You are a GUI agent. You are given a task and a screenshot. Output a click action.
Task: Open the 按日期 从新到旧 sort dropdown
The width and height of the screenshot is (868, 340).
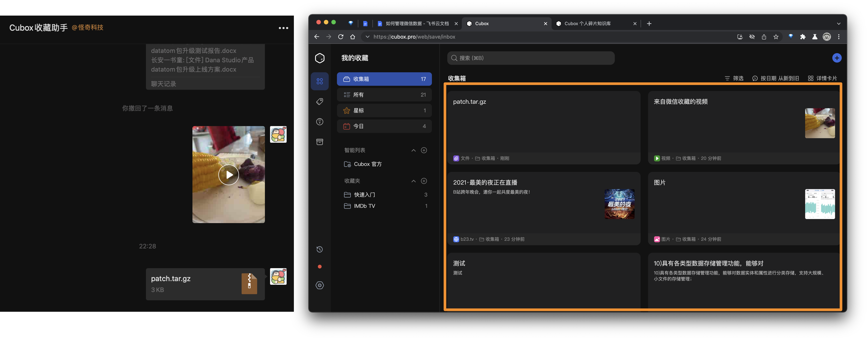pos(775,78)
